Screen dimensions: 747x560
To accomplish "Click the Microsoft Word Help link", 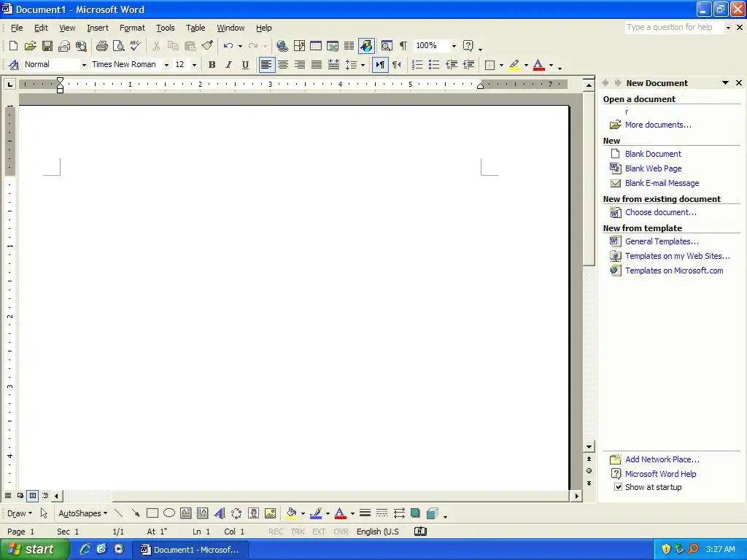I will click(660, 474).
